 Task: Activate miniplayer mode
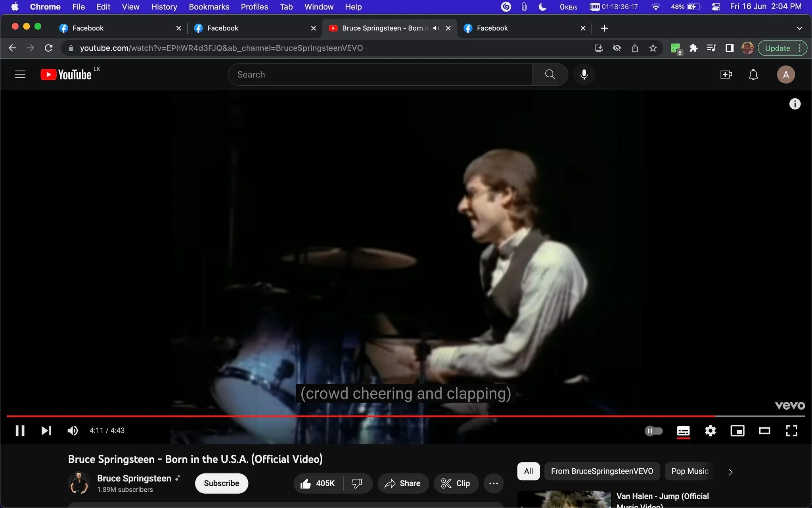(737, 431)
